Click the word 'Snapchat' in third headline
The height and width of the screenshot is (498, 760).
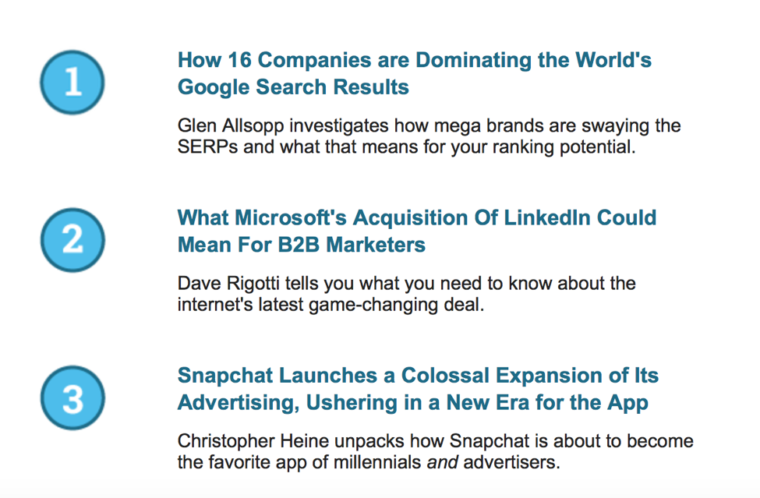[226, 376]
